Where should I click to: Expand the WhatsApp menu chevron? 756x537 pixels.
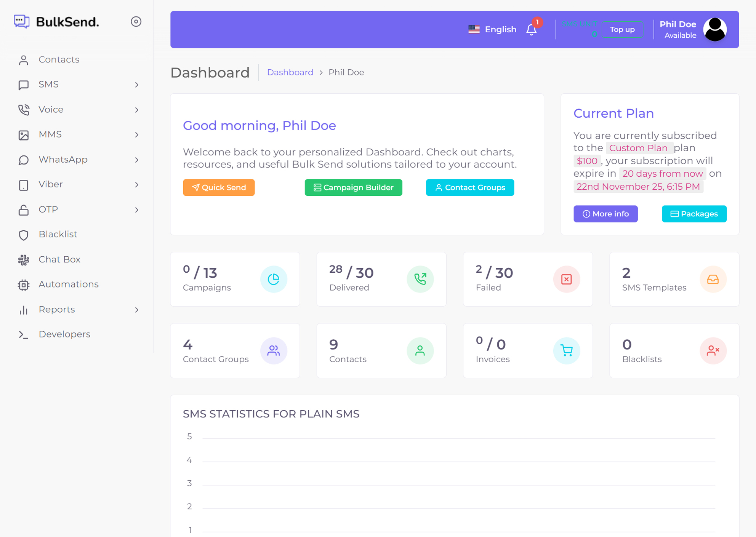(x=136, y=160)
